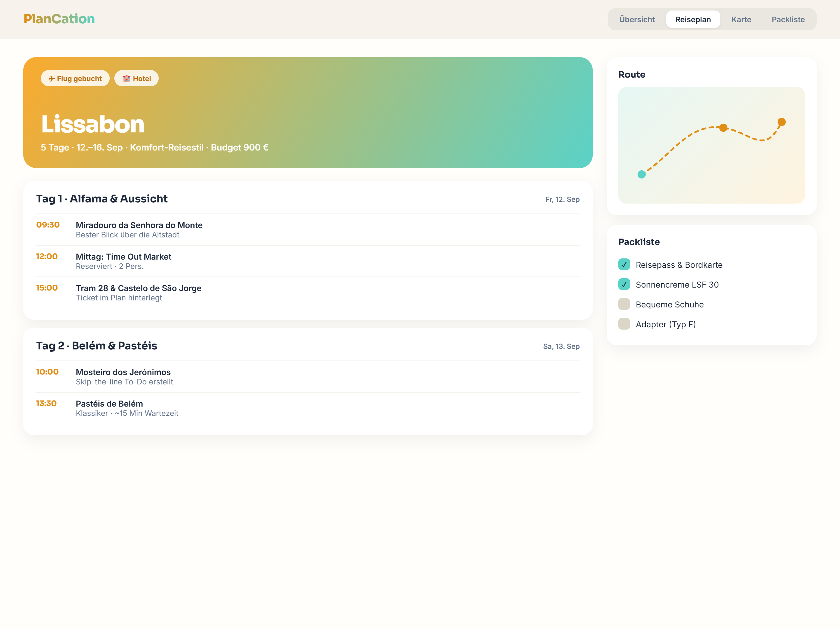Click 'Reserviert · 2 Pers.' note

(110, 266)
